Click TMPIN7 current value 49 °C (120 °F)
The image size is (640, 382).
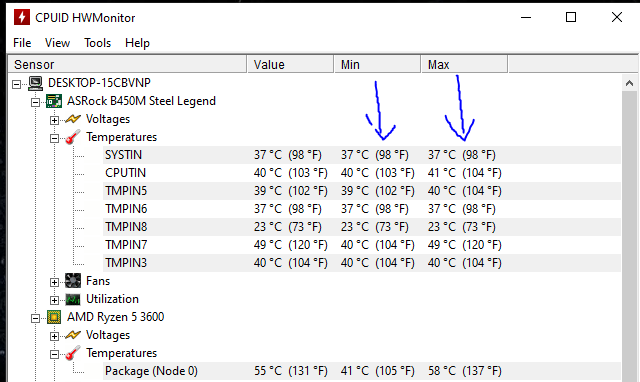(291, 245)
